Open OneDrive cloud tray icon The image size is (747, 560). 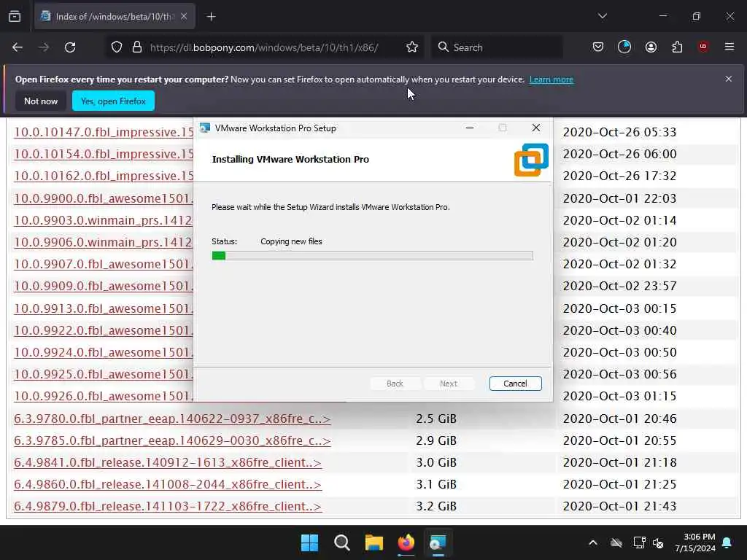(616, 542)
